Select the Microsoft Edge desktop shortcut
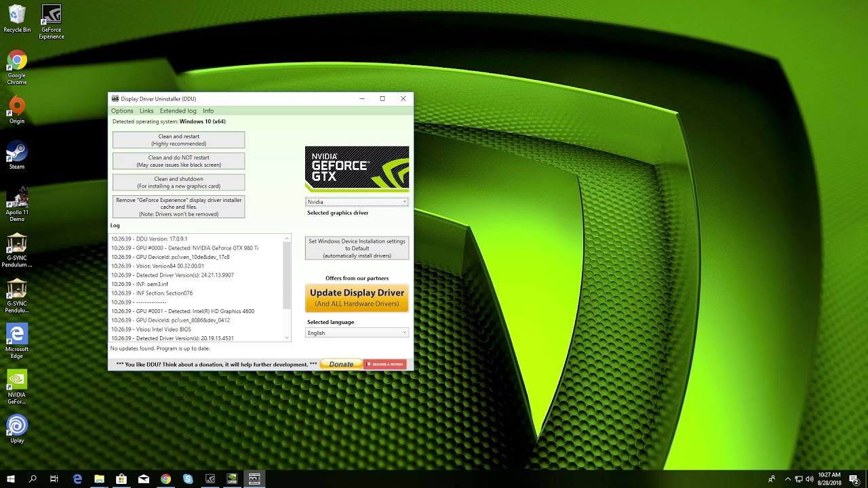868x488 pixels. tap(17, 341)
